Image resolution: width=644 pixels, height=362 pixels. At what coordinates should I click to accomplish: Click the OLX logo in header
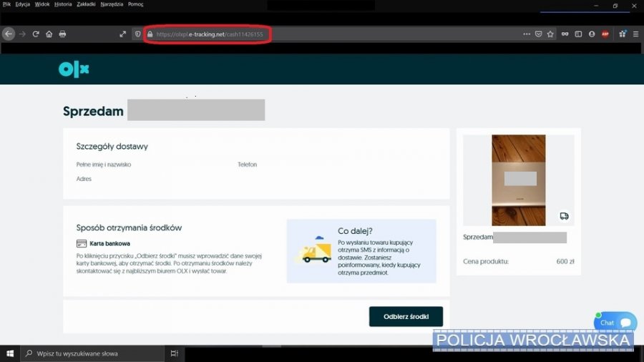pyautogui.click(x=74, y=69)
